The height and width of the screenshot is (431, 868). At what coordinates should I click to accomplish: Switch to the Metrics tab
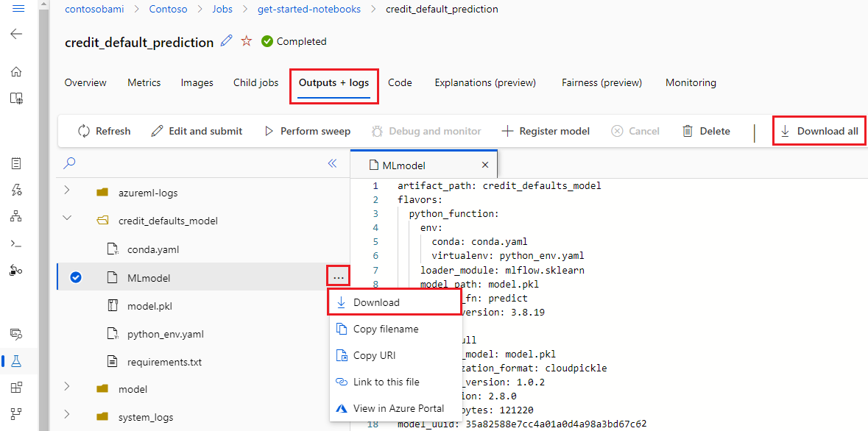[x=144, y=82]
